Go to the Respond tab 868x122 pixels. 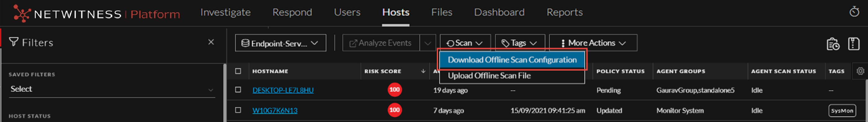pos(292,12)
